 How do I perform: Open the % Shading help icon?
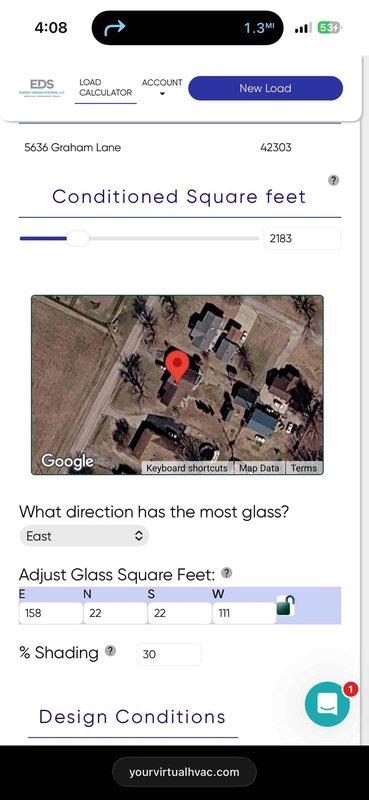click(x=110, y=651)
